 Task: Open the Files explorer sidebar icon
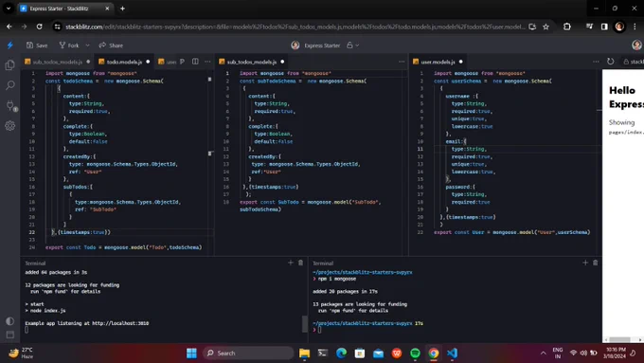coord(9,65)
